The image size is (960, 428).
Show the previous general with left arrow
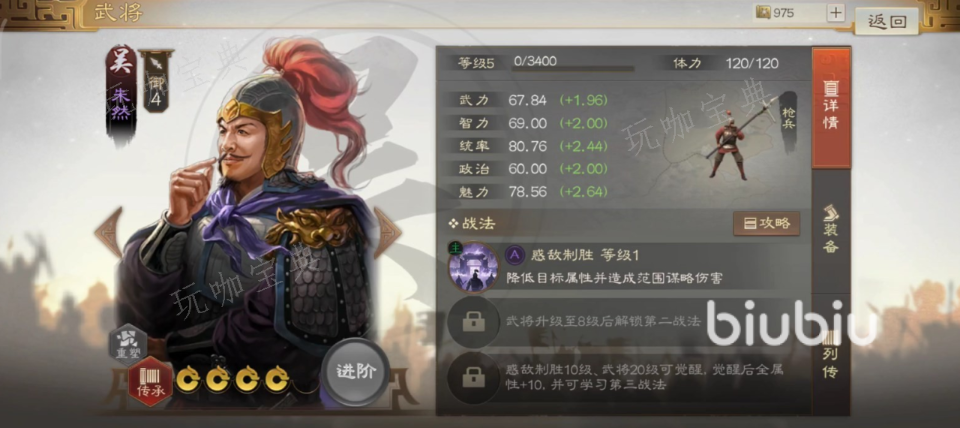point(108,232)
